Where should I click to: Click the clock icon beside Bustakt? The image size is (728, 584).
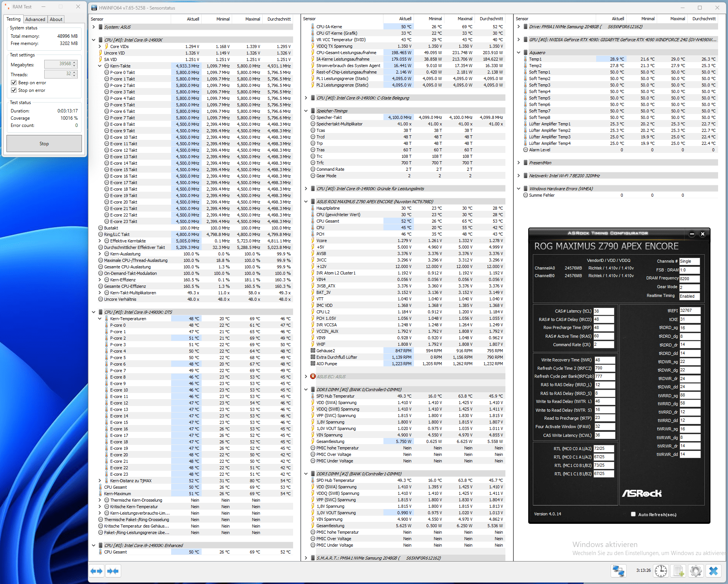pos(101,228)
